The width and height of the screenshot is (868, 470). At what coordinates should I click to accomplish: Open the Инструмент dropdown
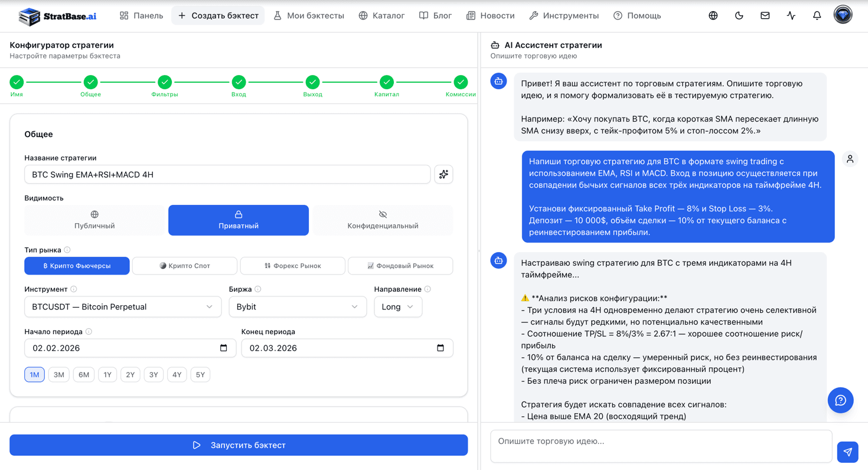[x=123, y=306]
